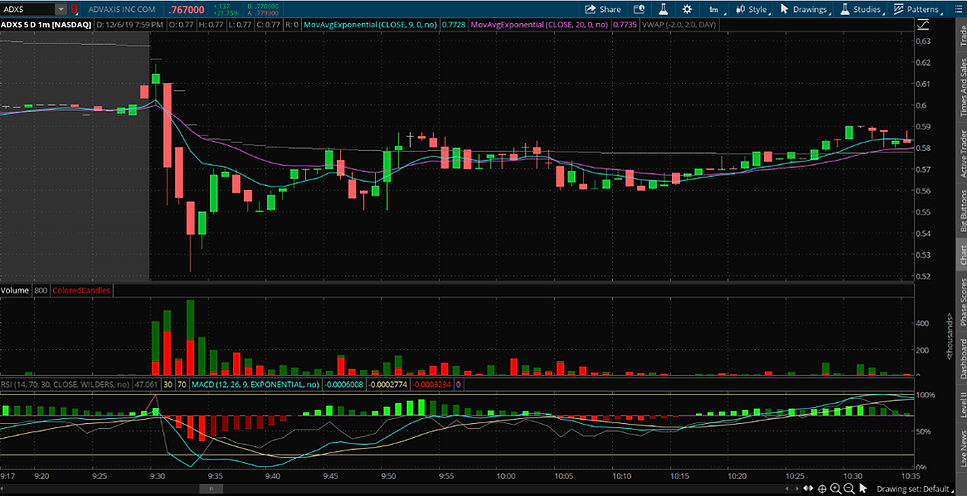The height and width of the screenshot is (496, 967).
Task: Click the ColoredCandles study label
Action: pyautogui.click(x=81, y=290)
